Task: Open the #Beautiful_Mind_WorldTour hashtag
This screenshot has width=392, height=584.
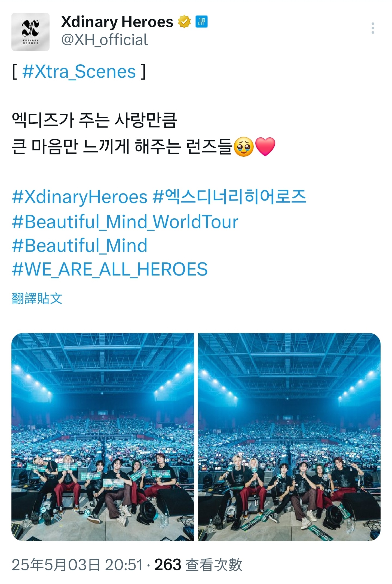Action: tap(125, 222)
